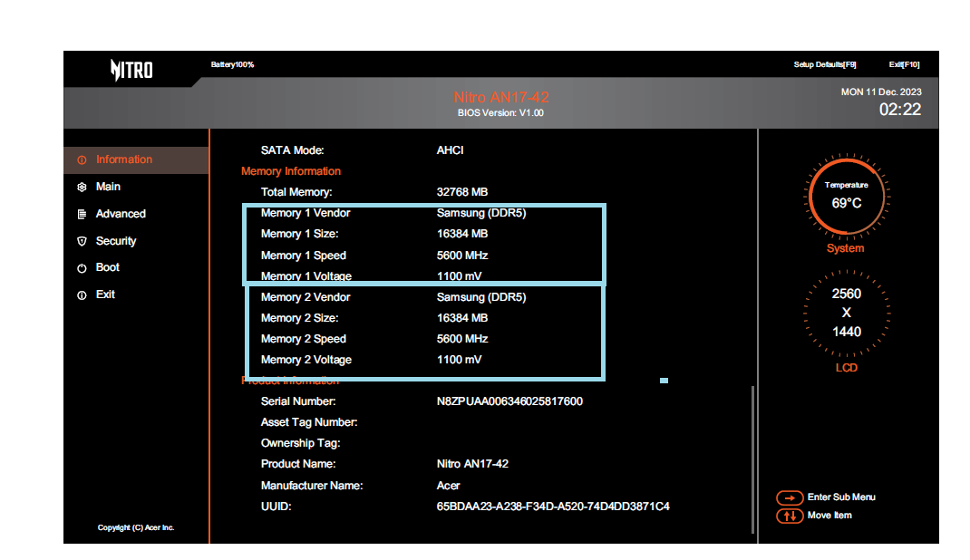Image resolution: width=970 pixels, height=560 pixels.
Task: Open the Information menu
Action: (x=136, y=160)
